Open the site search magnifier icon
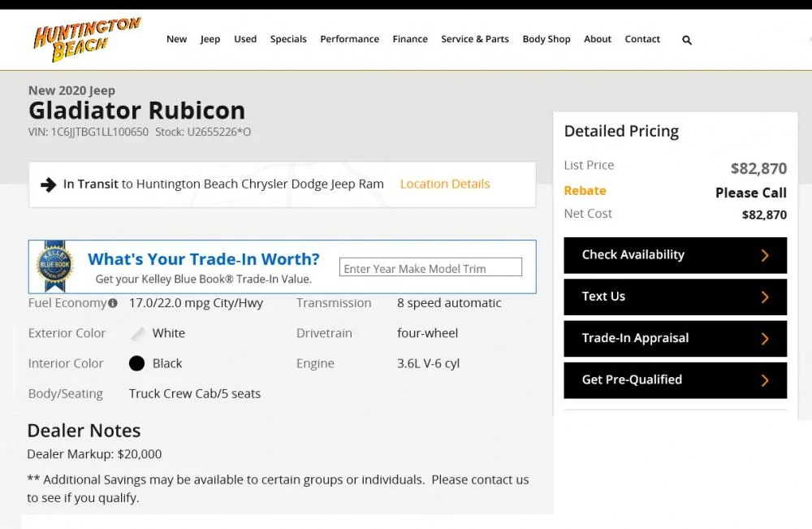Screen dimensions: 812x529 pos(687,40)
